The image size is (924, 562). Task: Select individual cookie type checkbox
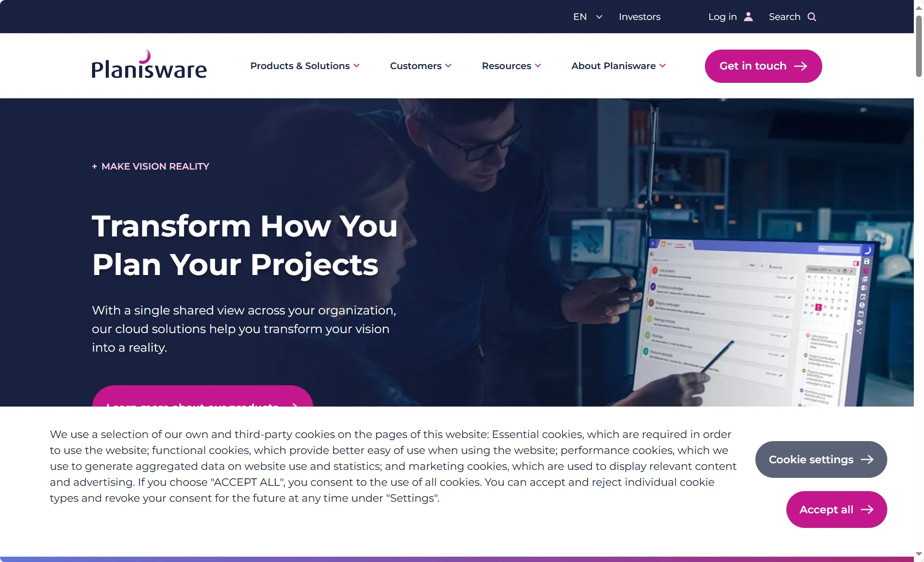coord(821,459)
